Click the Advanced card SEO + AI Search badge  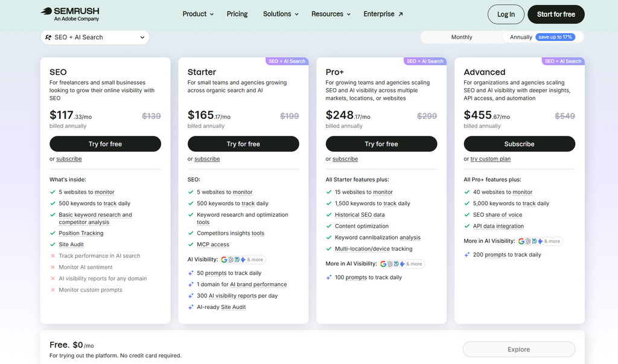click(x=563, y=61)
